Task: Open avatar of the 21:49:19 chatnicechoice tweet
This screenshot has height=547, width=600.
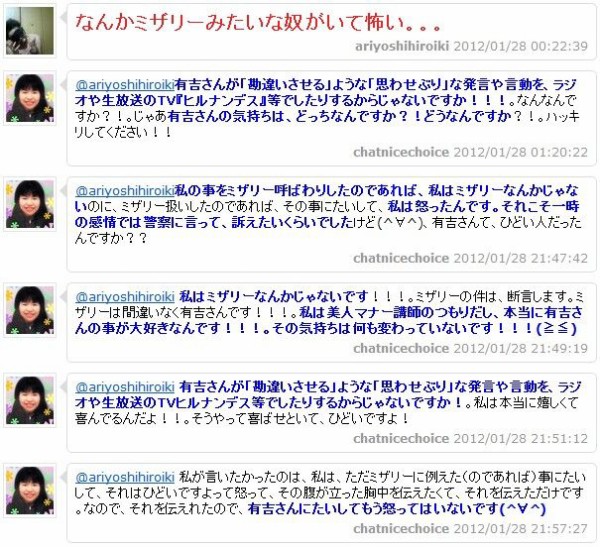Action: 30,310
